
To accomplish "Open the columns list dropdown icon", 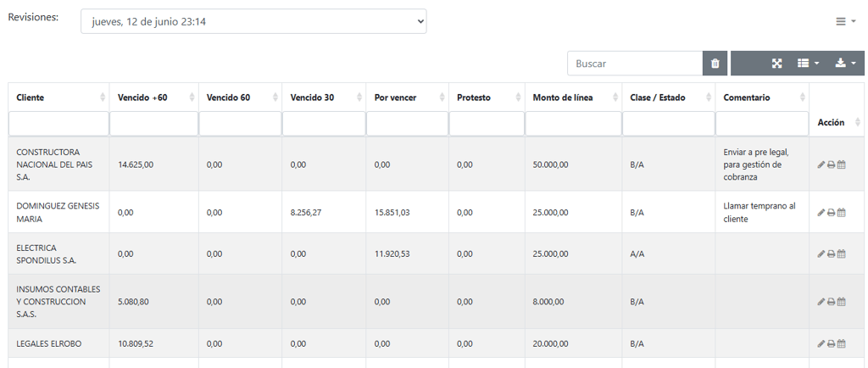I will (x=808, y=64).
